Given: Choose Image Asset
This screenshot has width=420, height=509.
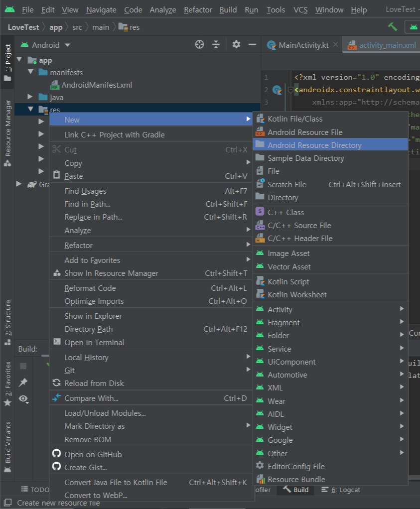Looking at the screenshot, I should coord(330,253).
